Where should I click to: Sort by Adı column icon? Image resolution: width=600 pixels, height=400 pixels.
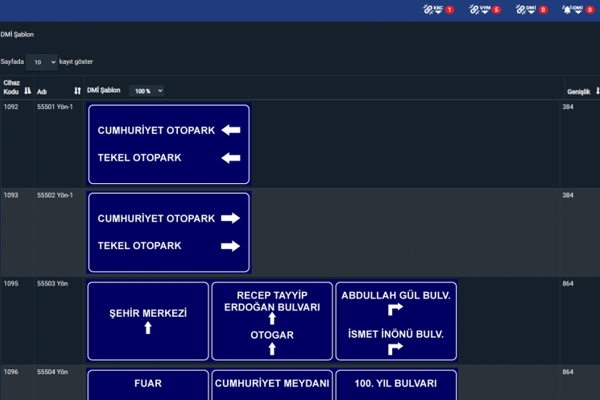78,91
